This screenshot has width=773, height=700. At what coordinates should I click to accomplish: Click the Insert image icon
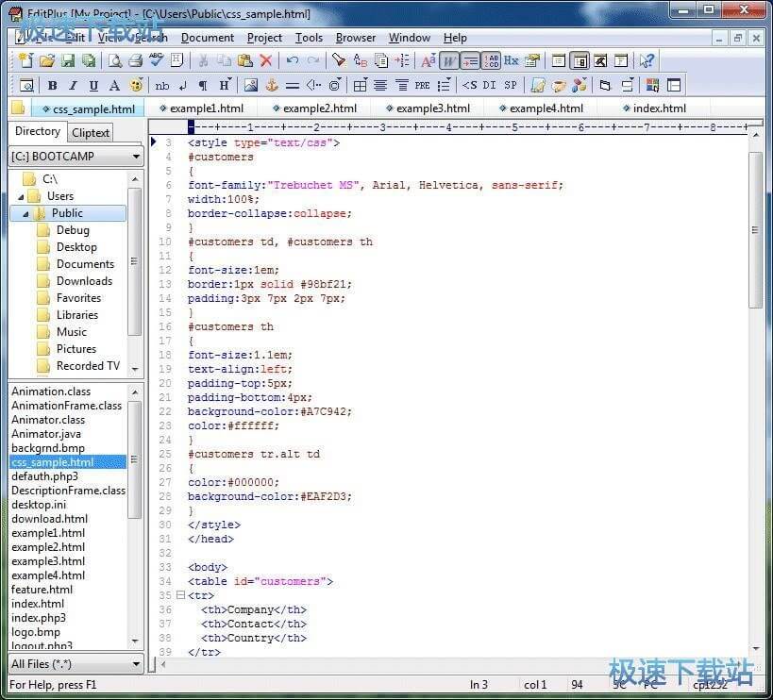pyautogui.click(x=250, y=86)
